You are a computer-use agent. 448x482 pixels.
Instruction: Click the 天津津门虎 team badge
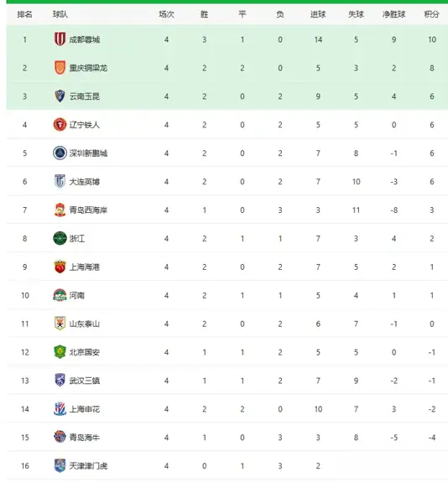[x=60, y=466]
